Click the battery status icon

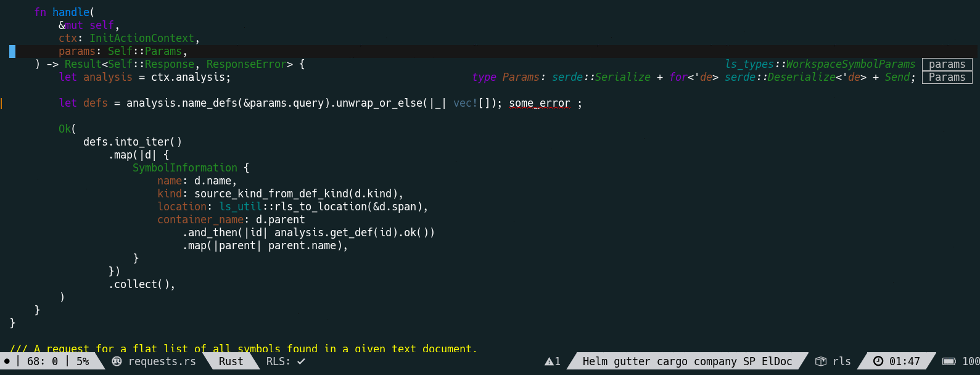tap(949, 361)
